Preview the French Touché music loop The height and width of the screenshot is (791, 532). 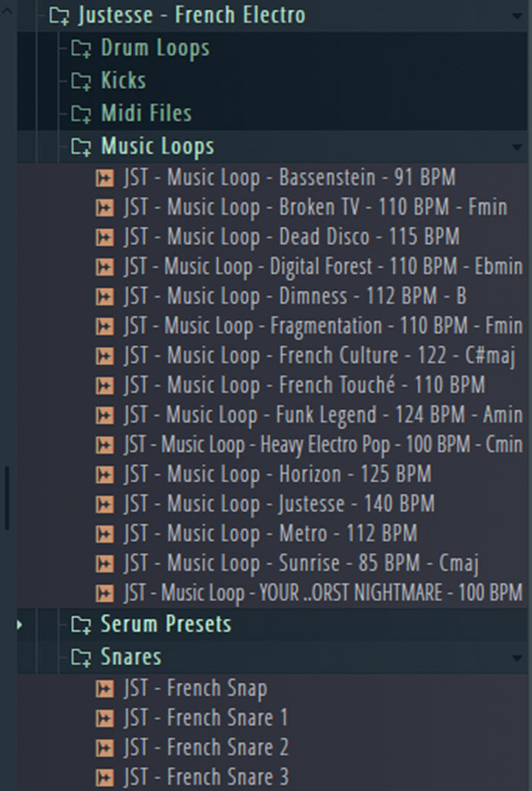303,385
